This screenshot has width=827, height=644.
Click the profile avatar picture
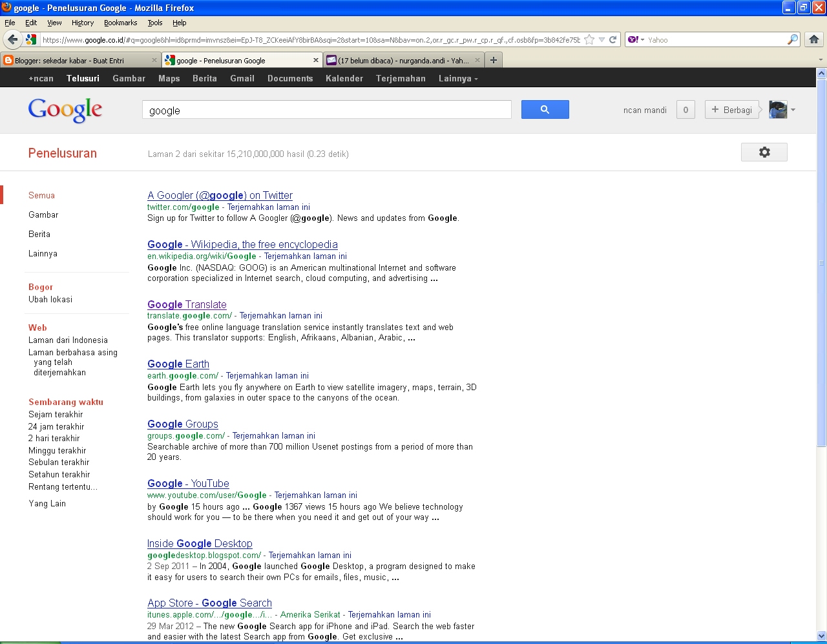(778, 110)
